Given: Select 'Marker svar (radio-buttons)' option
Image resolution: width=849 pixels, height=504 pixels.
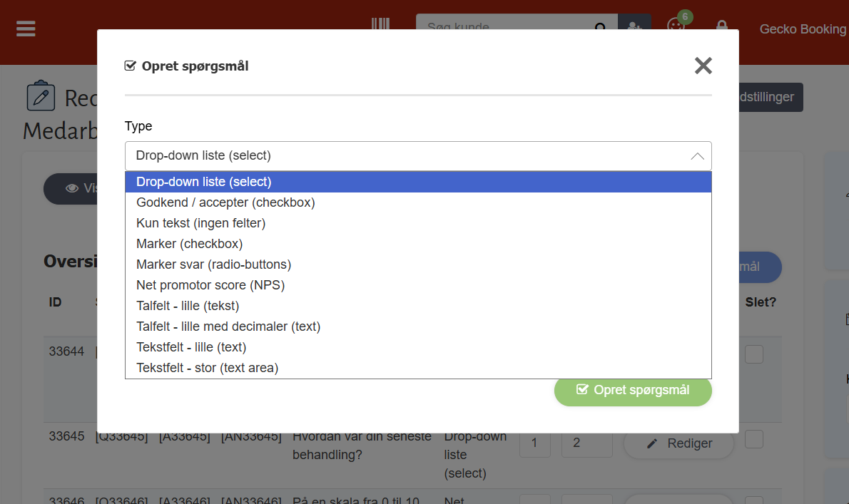Looking at the screenshot, I should [x=213, y=264].
